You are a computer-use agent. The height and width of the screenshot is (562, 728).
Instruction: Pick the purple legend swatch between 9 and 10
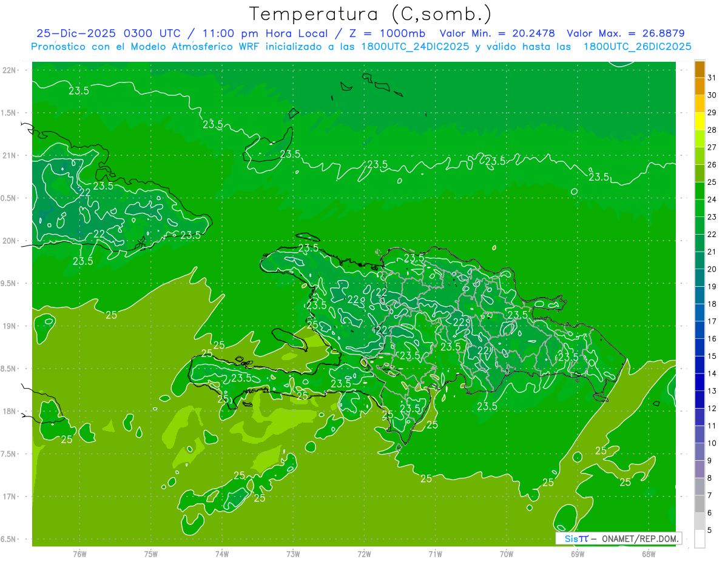coord(699,452)
